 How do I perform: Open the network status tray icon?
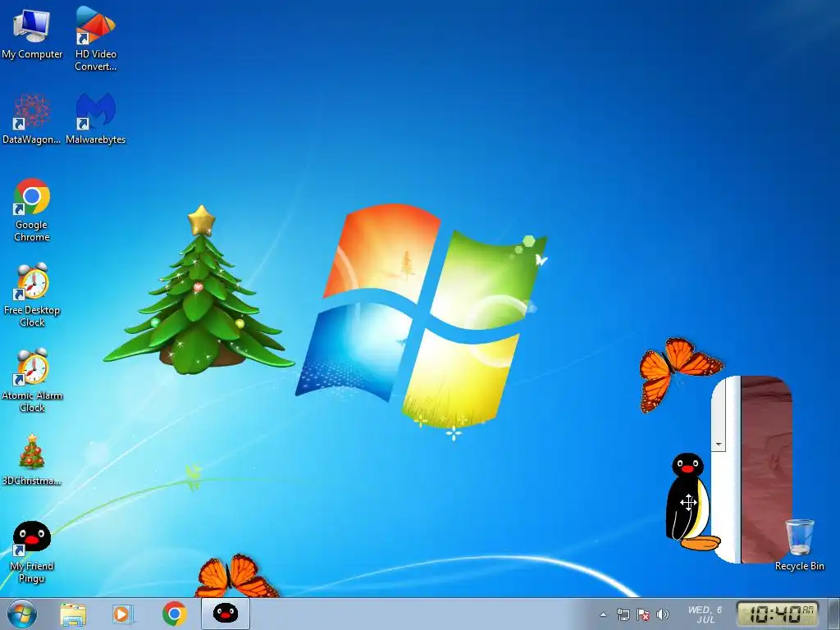(x=623, y=615)
